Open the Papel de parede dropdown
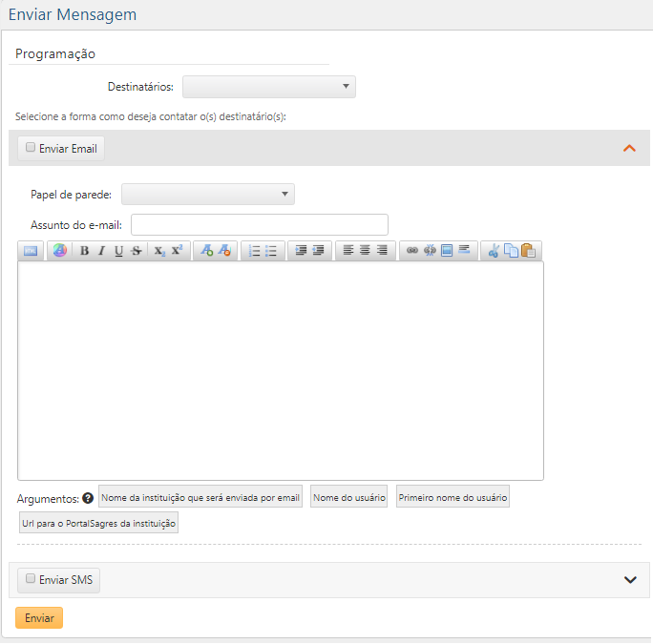 (208, 194)
